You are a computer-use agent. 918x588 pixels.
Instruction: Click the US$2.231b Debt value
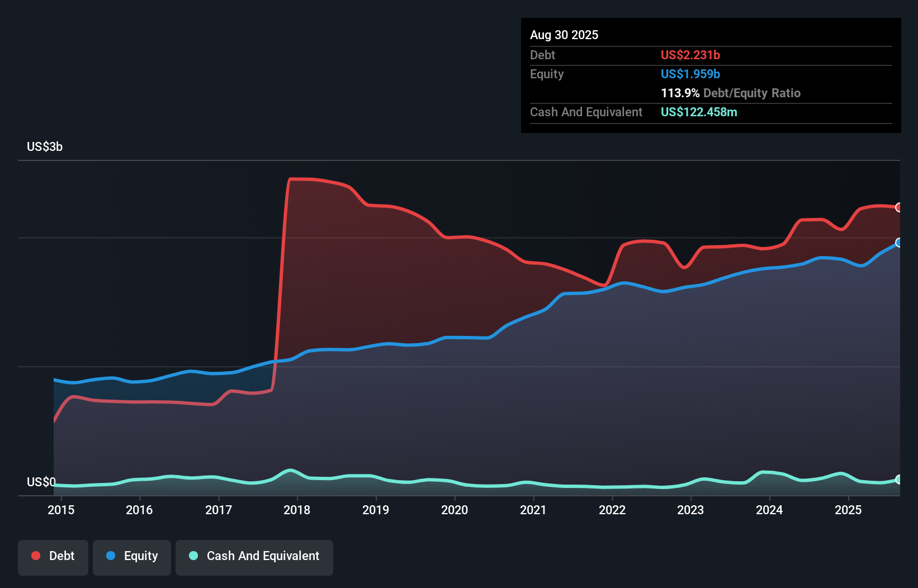(690, 55)
